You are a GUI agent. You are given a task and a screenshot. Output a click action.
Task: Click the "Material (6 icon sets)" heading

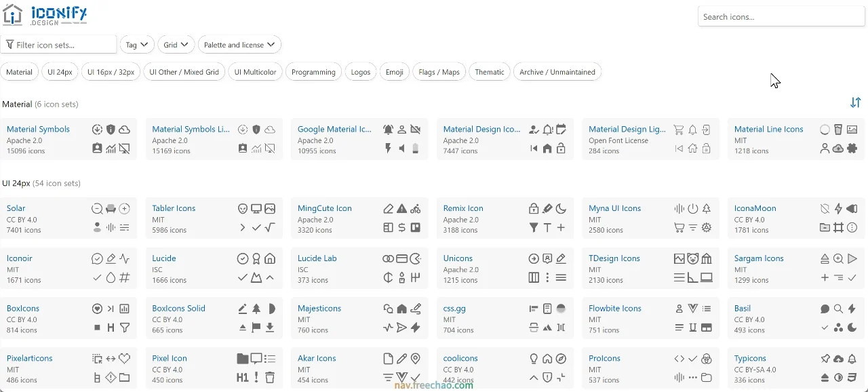40,104
